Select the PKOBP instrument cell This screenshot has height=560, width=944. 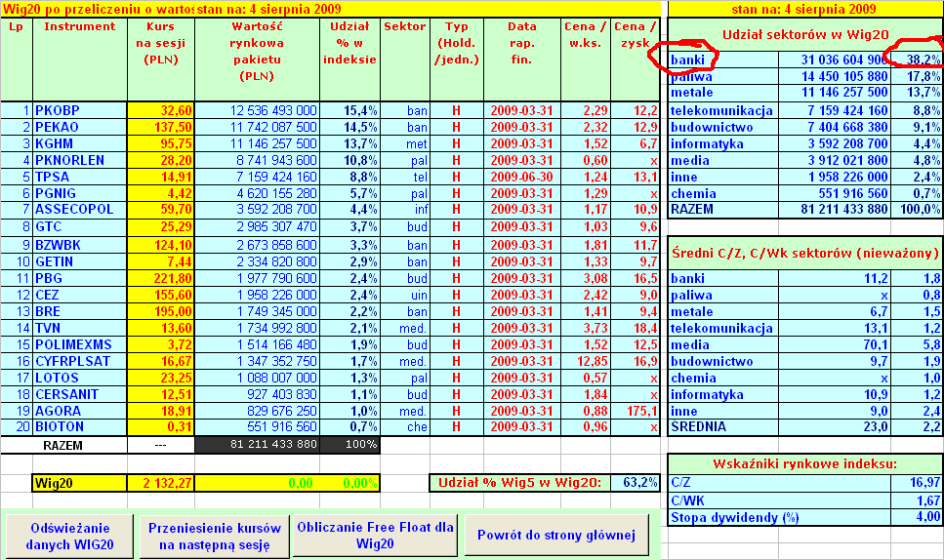79,110
